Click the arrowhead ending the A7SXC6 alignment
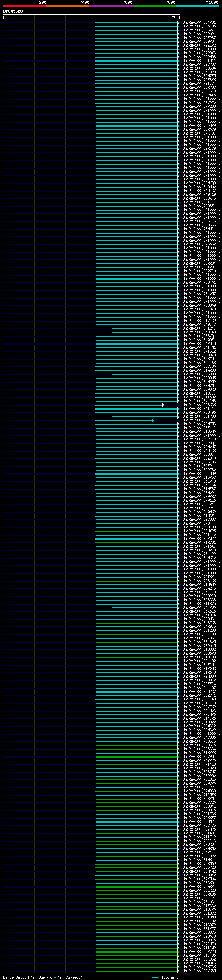 pyautogui.click(x=163, y=405)
